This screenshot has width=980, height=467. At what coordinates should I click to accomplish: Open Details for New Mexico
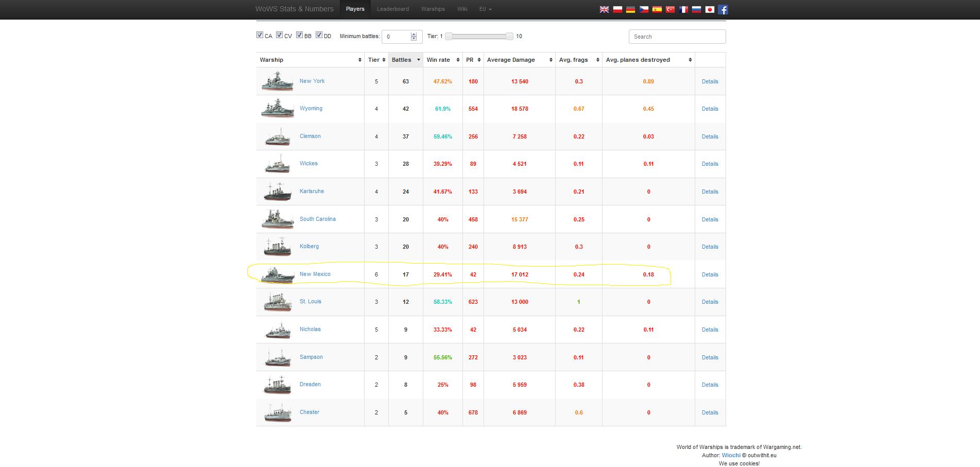pos(710,274)
